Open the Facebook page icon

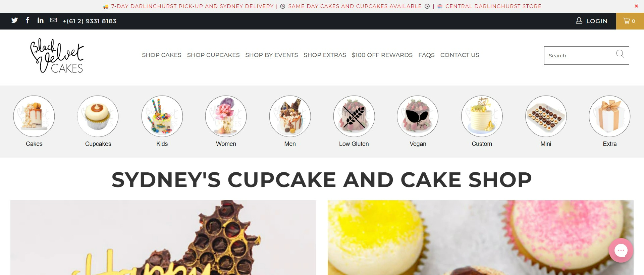point(28,20)
